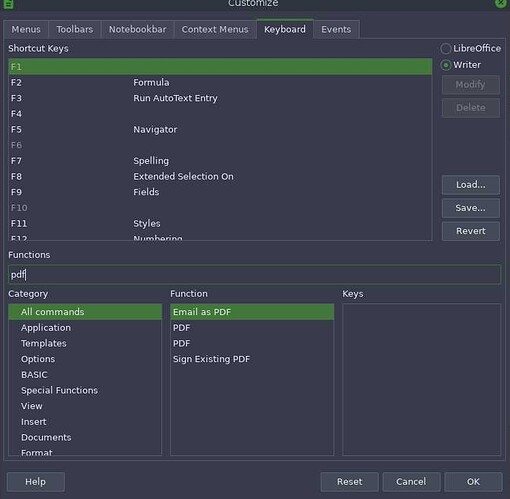This screenshot has width=510, height=499.
Task: Confirm the dialog with OK
Action: [473, 482]
